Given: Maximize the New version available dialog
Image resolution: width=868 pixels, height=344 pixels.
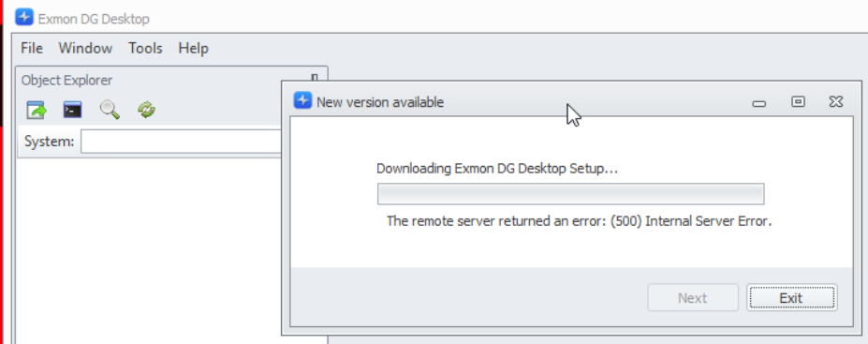Looking at the screenshot, I should tap(798, 101).
